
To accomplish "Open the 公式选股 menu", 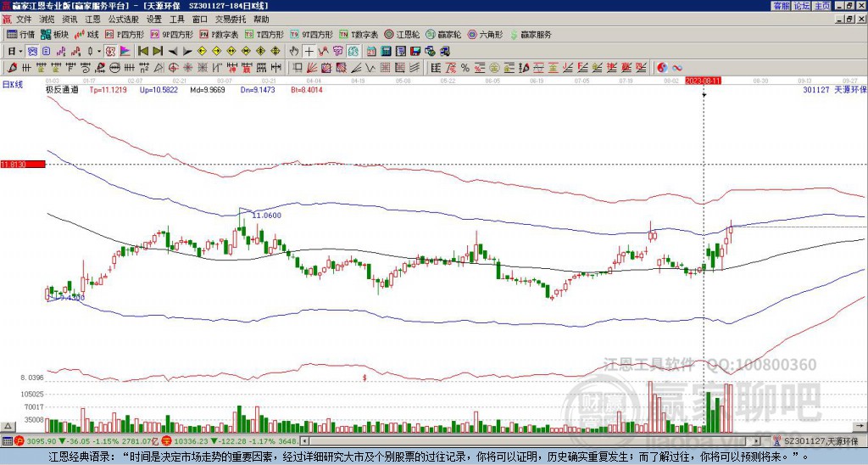I will pos(124,20).
